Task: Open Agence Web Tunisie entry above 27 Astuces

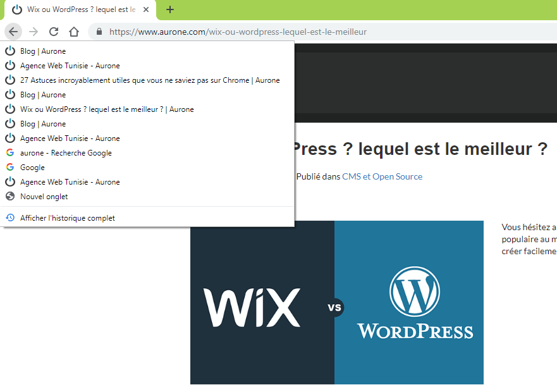Action: coord(147,66)
